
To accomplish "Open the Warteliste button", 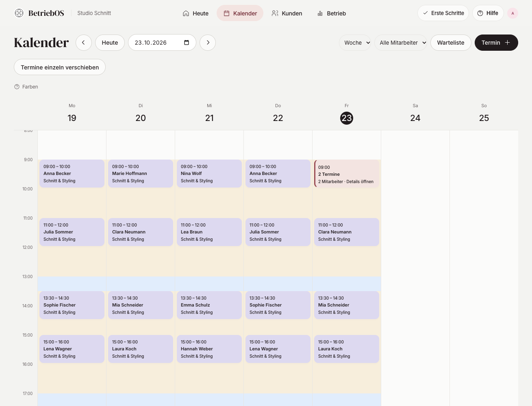I will (x=451, y=43).
